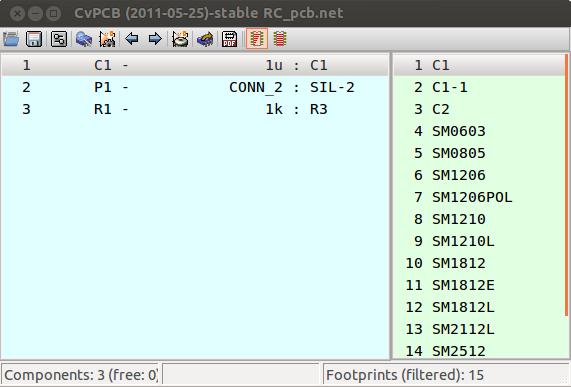Open a netlist file with the folder icon
Image resolution: width=571 pixels, height=387 pixels.
coord(11,39)
